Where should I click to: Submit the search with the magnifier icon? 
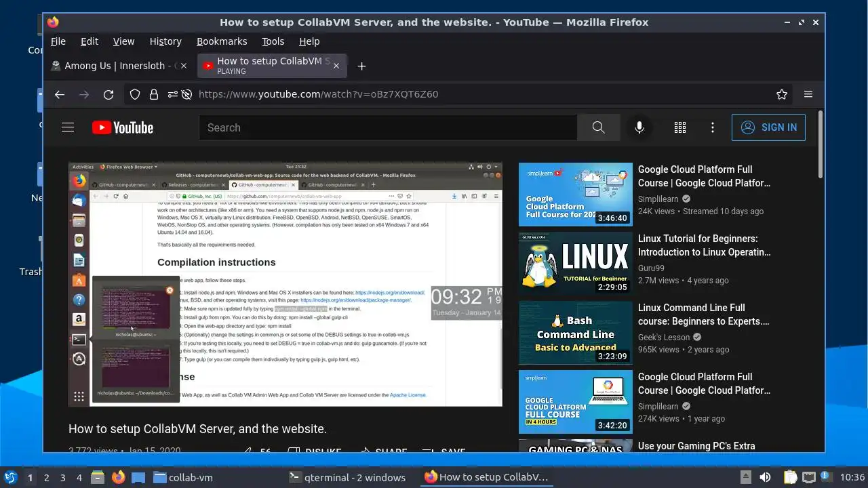click(x=598, y=127)
